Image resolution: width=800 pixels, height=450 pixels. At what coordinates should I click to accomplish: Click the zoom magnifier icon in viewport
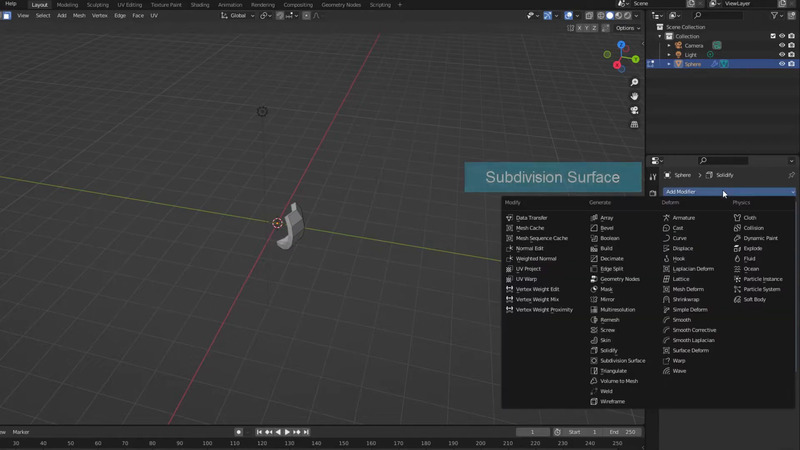pos(634,82)
